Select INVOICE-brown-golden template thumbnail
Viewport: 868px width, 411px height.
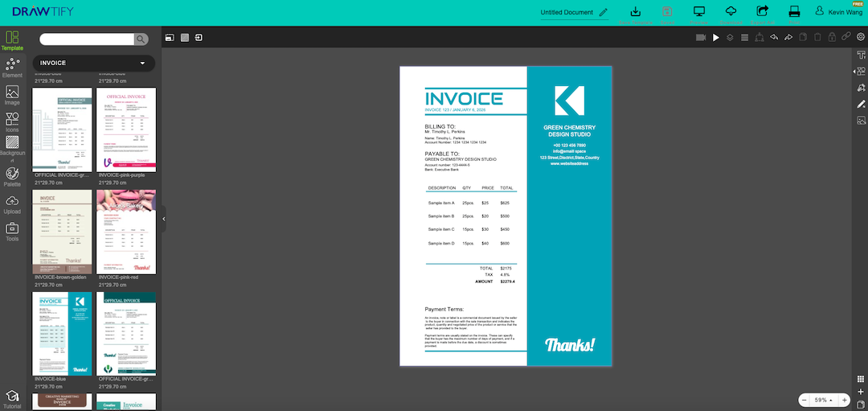(62, 232)
